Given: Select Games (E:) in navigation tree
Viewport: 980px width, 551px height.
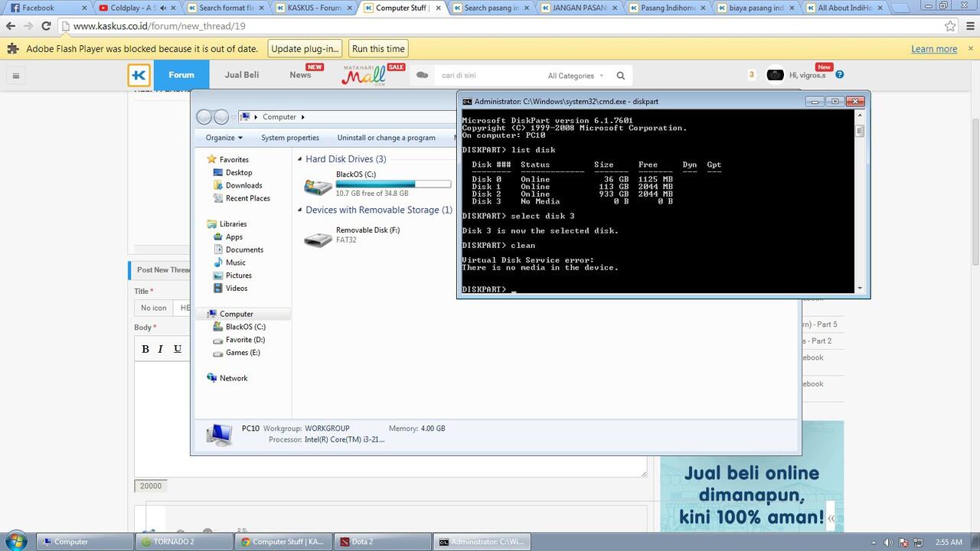Looking at the screenshot, I should point(243,353).
